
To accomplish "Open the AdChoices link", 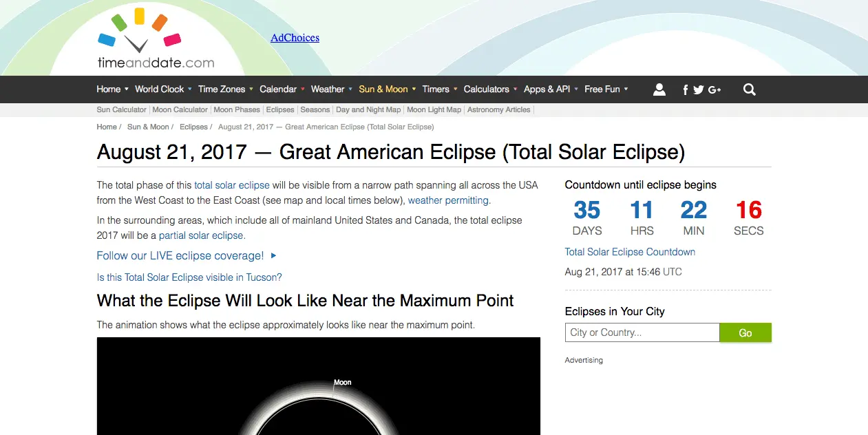I will pyautogui.click(x=295, y=38).
